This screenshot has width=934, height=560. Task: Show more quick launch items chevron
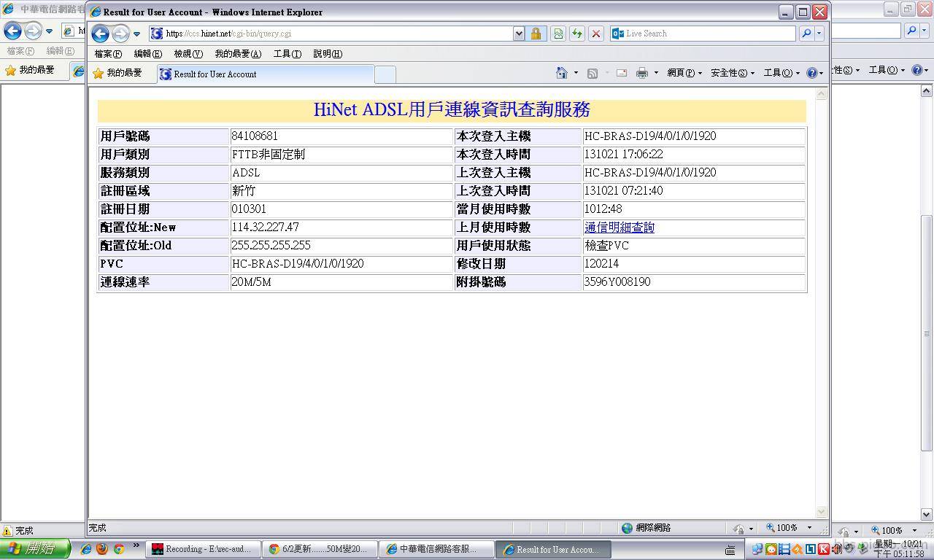pyautogui.click(x=136, y=546)
